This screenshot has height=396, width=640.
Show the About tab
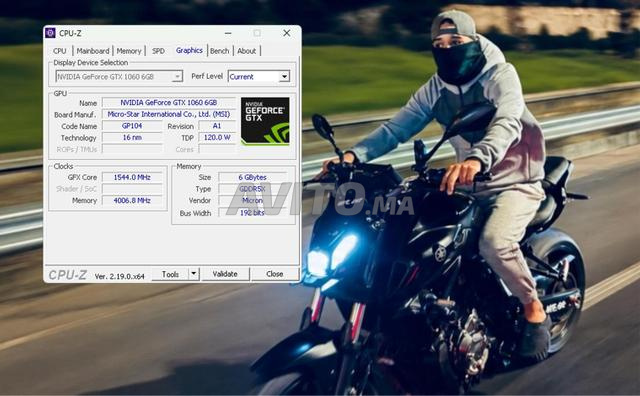click(247, 51)
